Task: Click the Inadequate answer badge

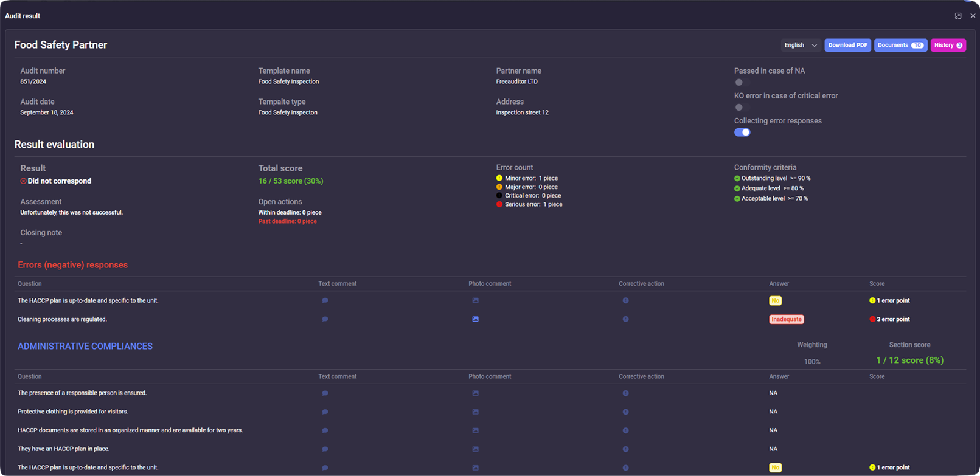Action: click(x=786, y=319)
